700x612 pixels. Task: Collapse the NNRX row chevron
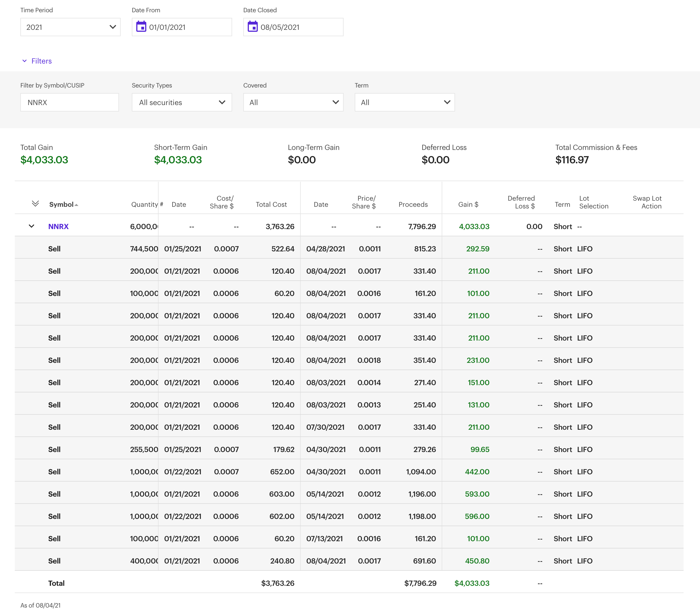pyautogui.click(x=31, y=226)
